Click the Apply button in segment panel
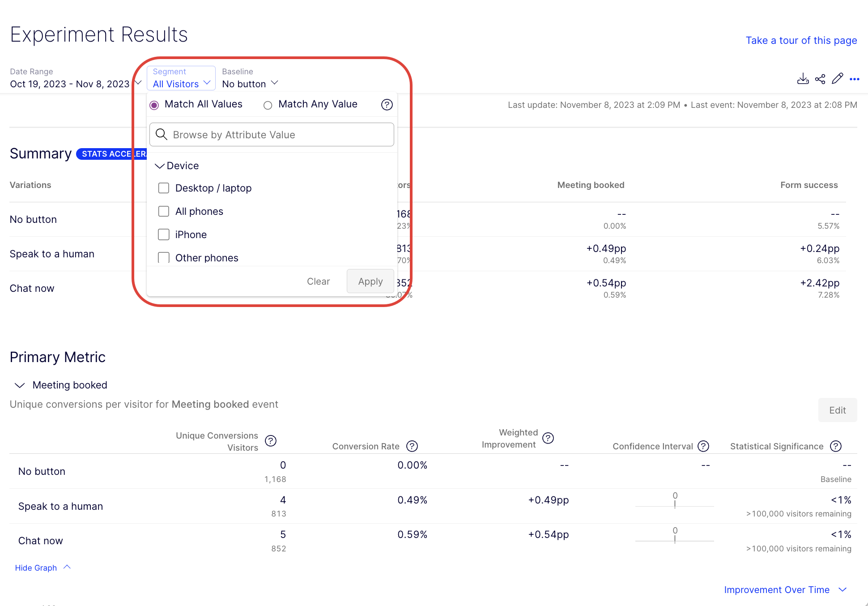This screenshot has height=606, width=868. tap(370, 282)
